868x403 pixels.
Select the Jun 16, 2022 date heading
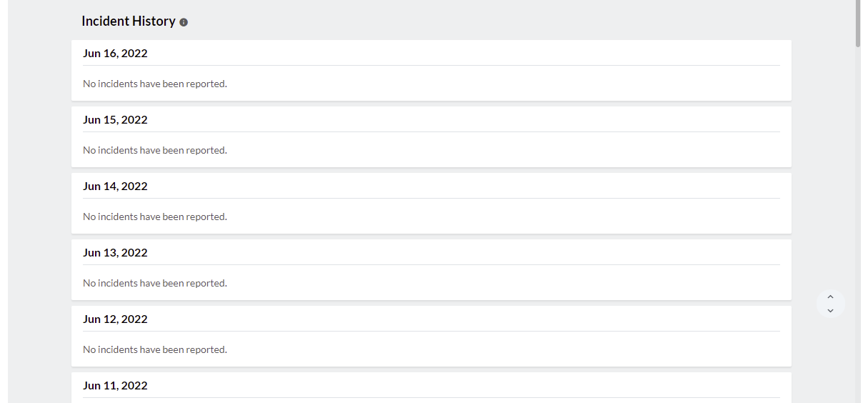(115, 54)
